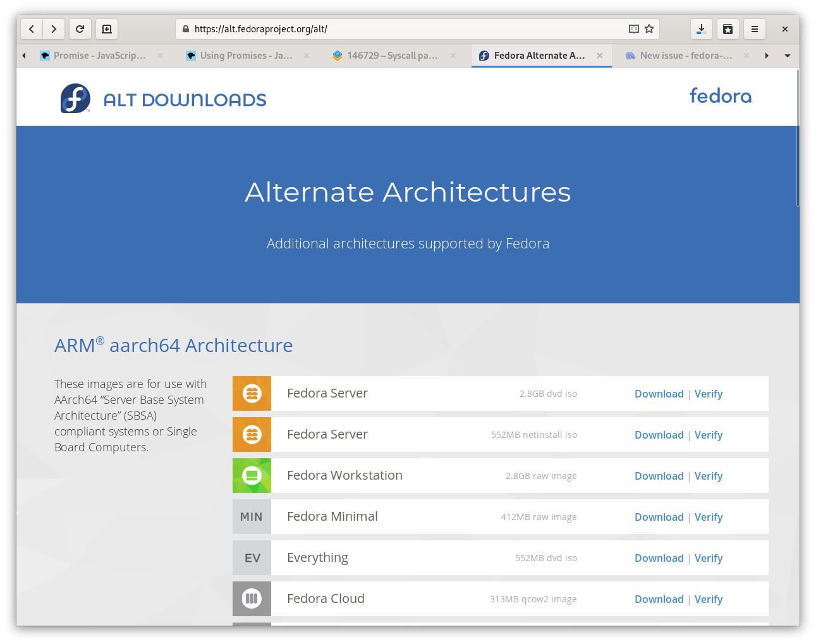Image resolution: width=816 pixels, height=644 pixels.
Task: Click the MIN icon for Fedora Minimal
Action: coord(252,516)
